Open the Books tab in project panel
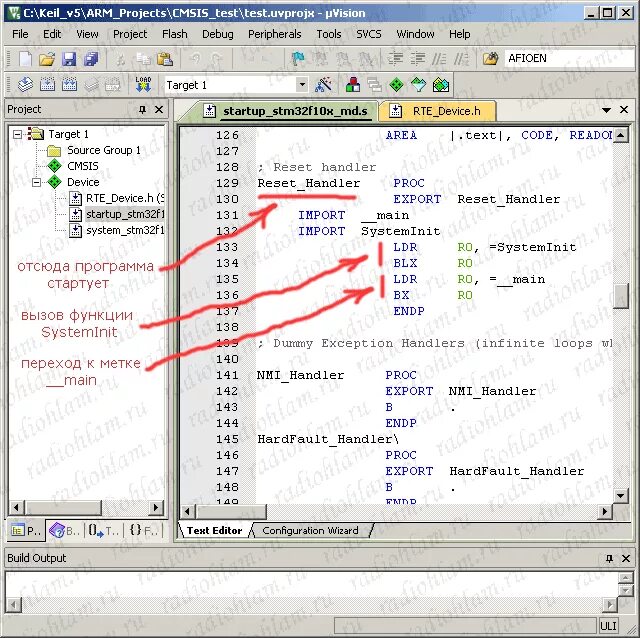 [64, 531]
